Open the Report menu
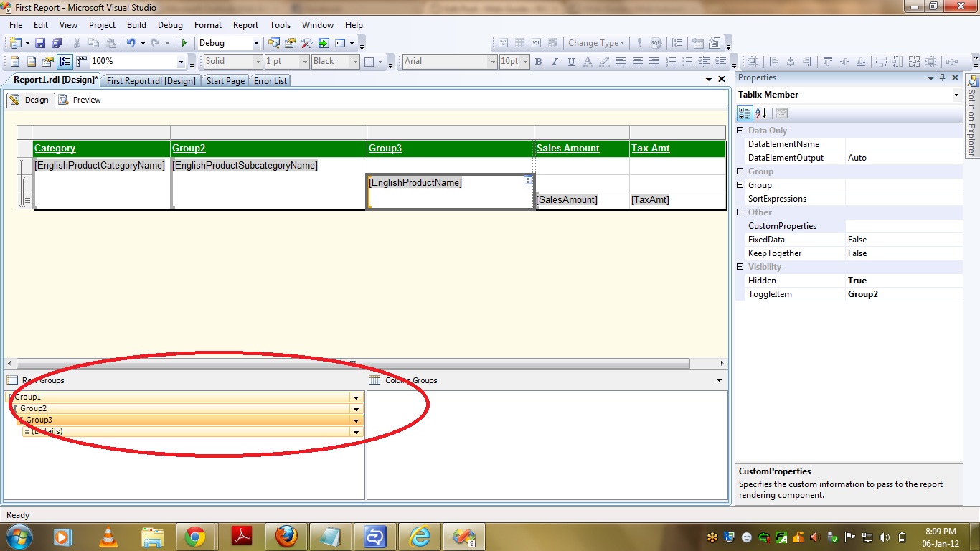Screen dimensions: 980x551 (x=245, y=25)
